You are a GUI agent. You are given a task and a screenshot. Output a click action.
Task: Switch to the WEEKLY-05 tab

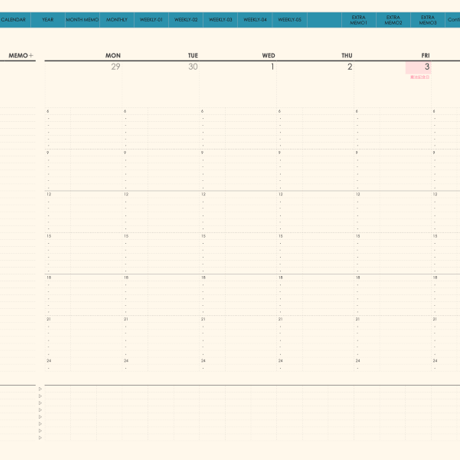pos(290,20)
